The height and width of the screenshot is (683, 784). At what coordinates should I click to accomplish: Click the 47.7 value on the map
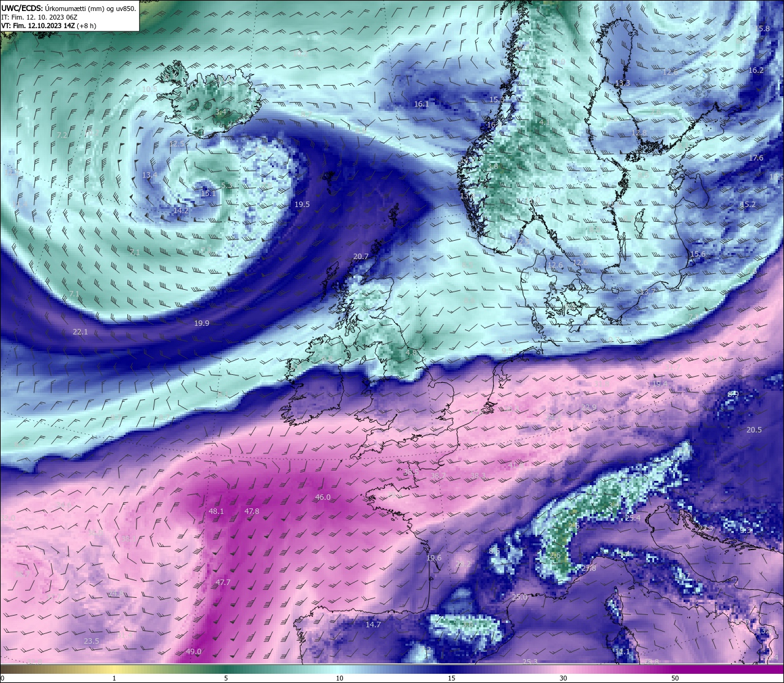[223, 583]
